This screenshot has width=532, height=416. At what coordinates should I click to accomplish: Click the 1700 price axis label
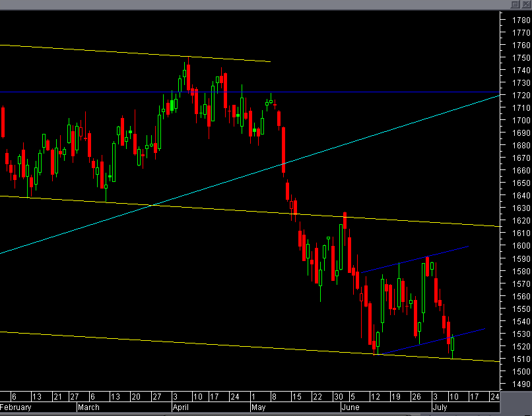[x=521, y=120]
